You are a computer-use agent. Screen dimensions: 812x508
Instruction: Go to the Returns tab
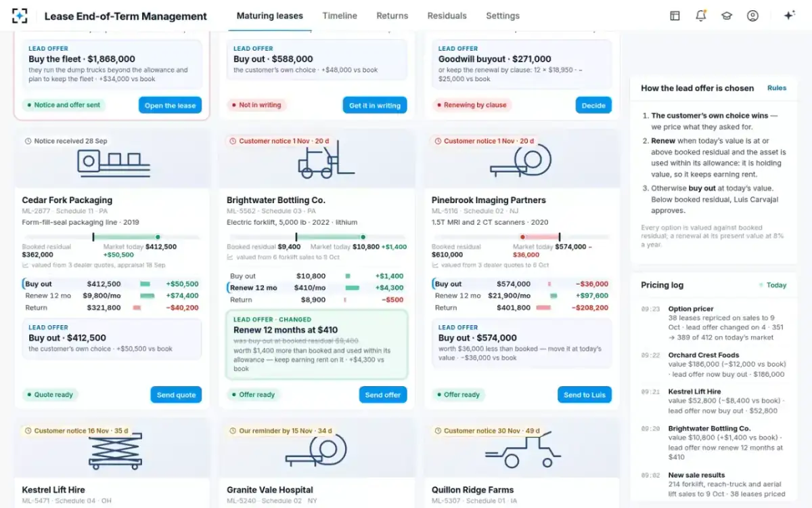392,16
